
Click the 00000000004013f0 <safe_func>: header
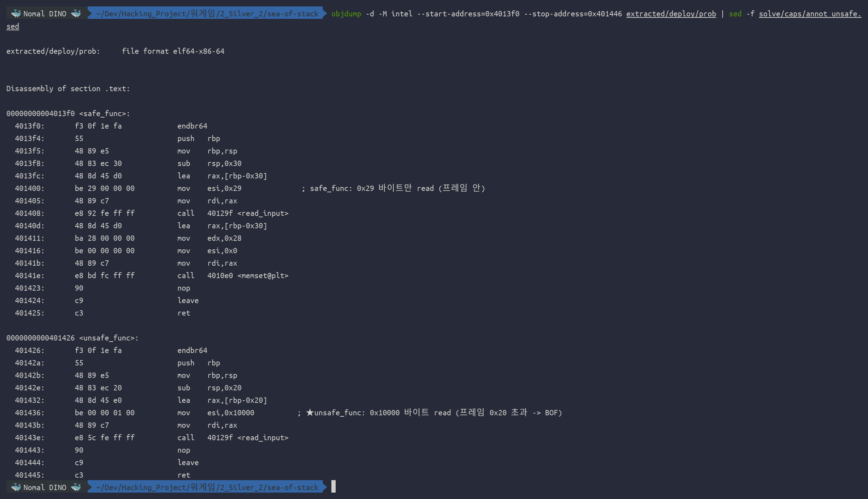click(68, 114)
